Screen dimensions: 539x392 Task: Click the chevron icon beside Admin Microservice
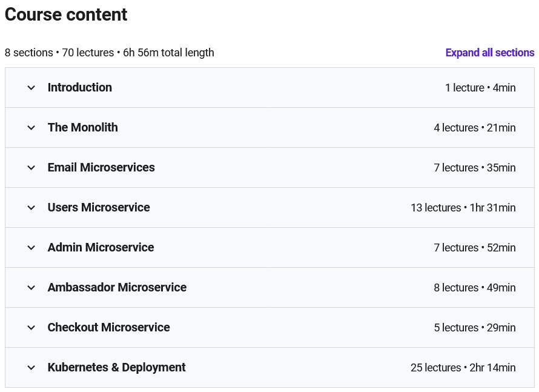(31, 248)
